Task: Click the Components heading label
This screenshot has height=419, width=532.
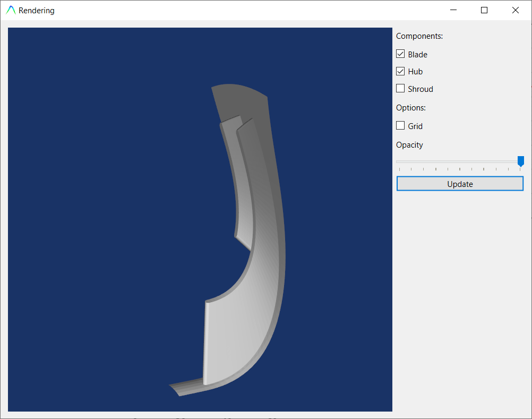Action: (x=419, y=36)
